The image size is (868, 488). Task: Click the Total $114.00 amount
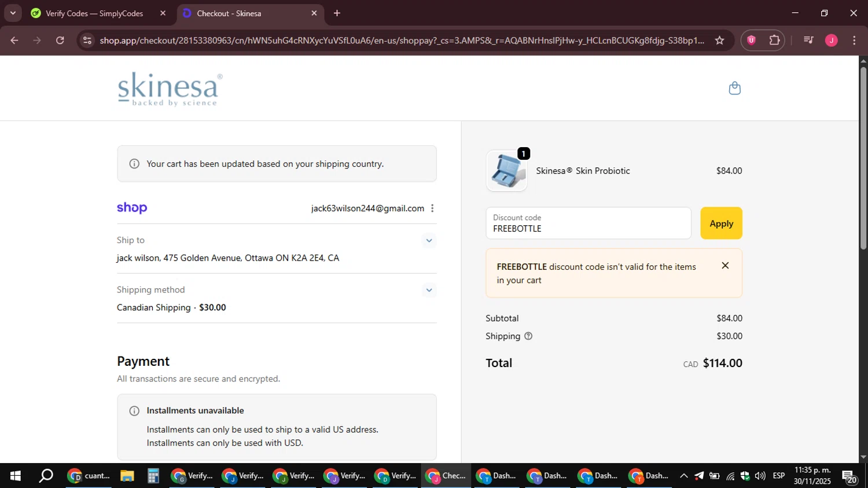[722, 363]
